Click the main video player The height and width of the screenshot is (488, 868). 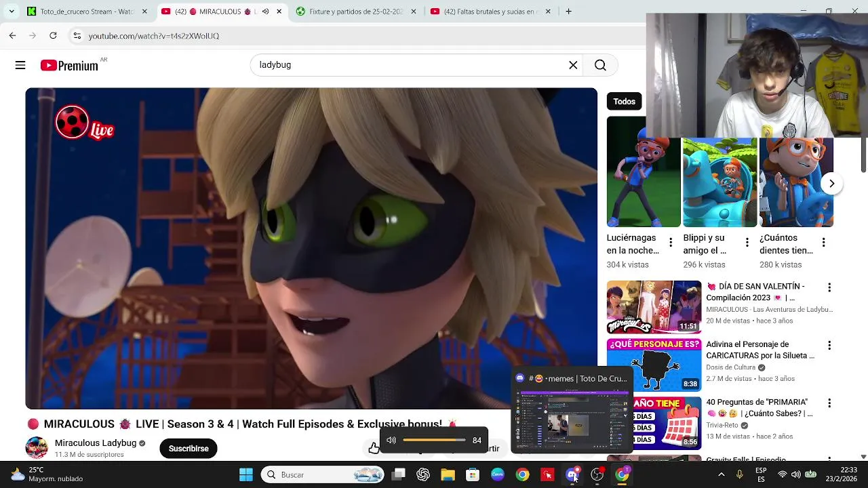tap(311, 249)
